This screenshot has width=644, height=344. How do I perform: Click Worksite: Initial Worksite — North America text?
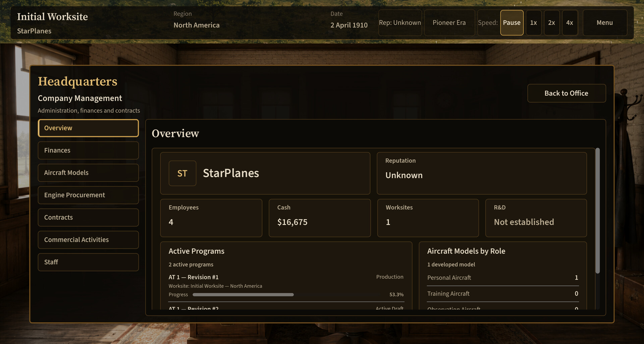(215, 286)
